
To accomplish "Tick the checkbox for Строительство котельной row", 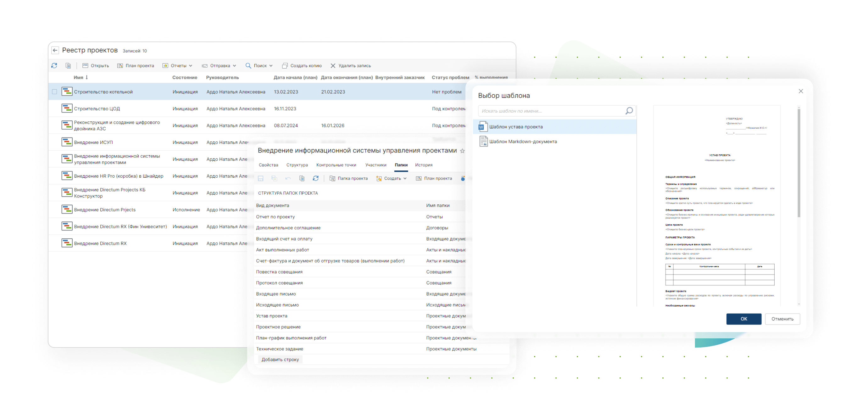I will (x=55, y=92).
